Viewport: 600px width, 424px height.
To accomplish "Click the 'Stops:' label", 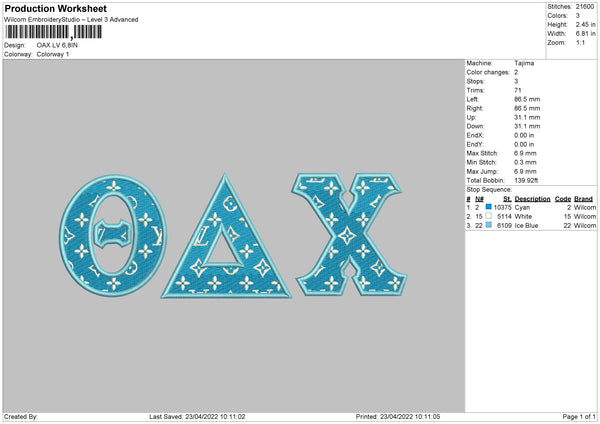I will pyautogui.click(x=475, y=81).
